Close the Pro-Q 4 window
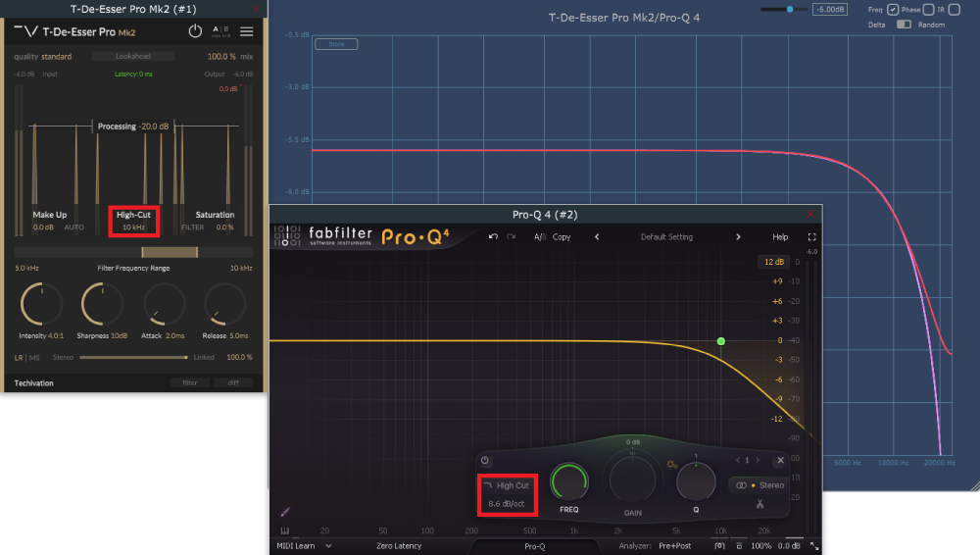The height and width of the screenshot is (555, 980). (810, 214)
